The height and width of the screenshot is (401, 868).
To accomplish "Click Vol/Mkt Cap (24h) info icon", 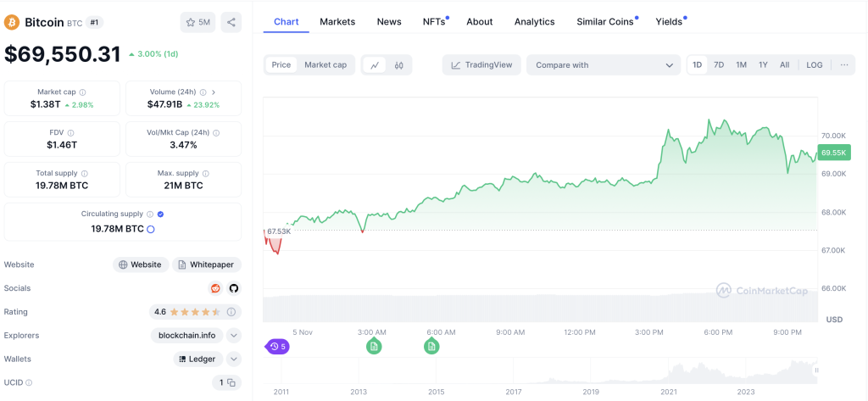I will tap(216, 133).
